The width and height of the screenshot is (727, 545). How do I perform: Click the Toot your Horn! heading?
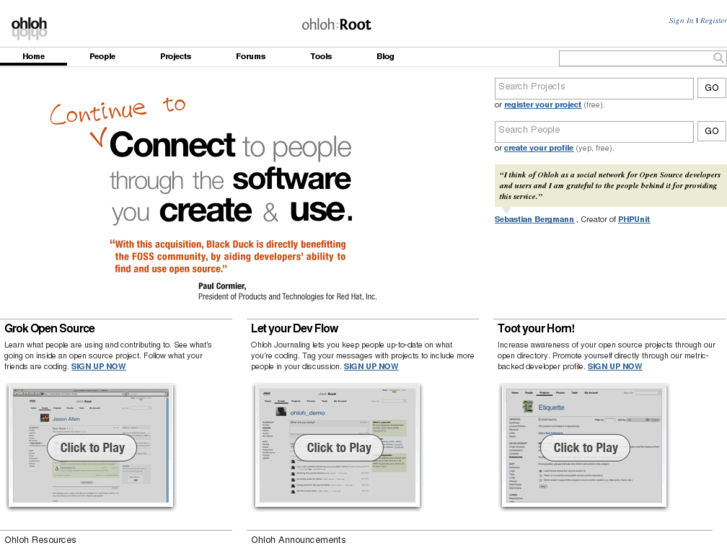coord(536,328)
